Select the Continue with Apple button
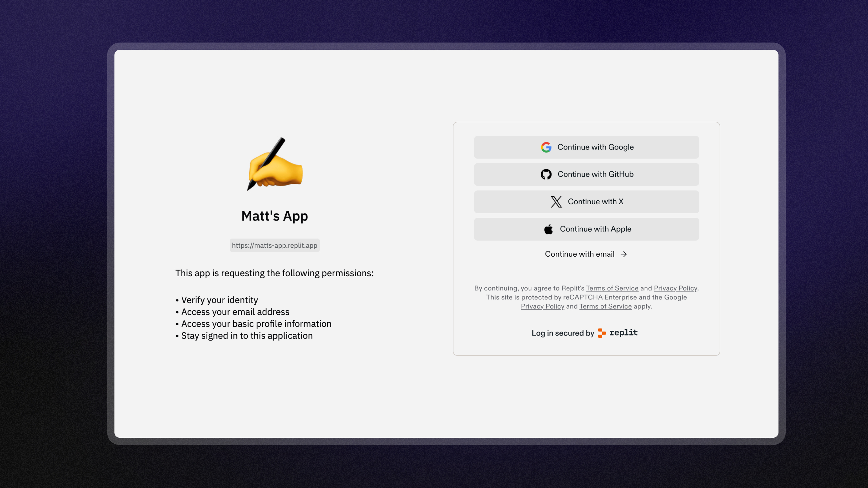Viewport: 868px width, 488px height. [586, 229]
